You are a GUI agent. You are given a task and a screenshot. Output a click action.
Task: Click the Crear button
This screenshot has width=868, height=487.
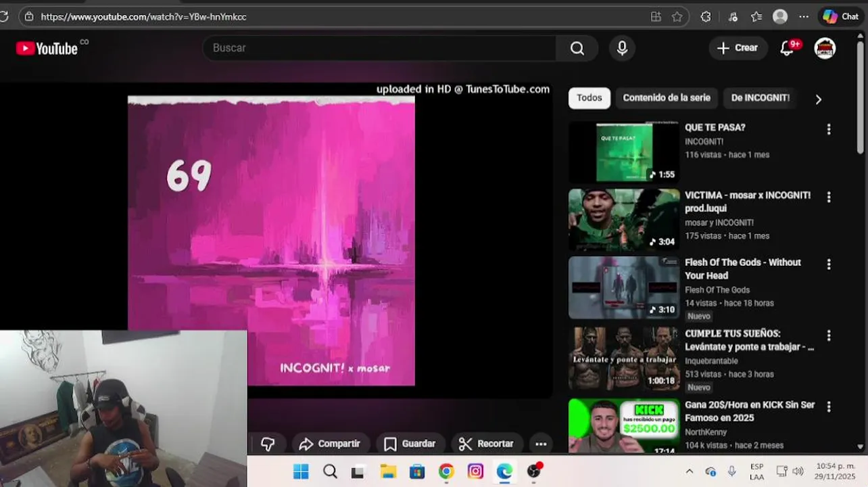pyautogui.click(x=738, y=48)
